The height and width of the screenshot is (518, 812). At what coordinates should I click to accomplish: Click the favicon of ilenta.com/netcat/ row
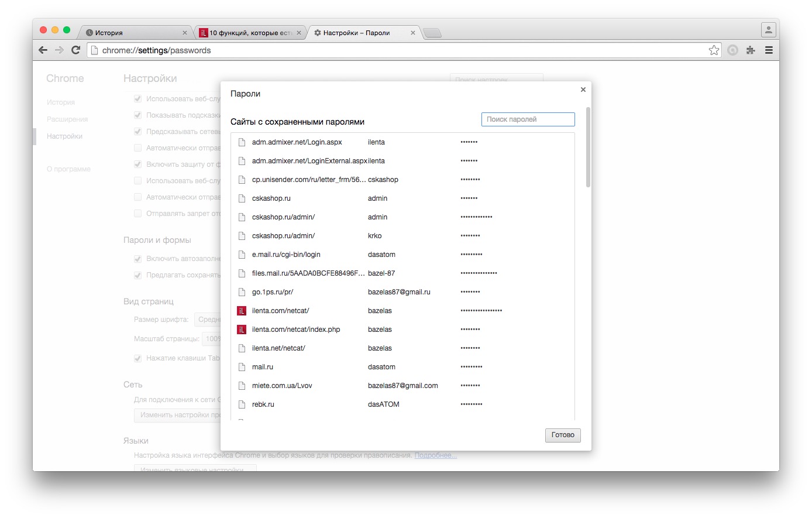[x=242, y=311]
